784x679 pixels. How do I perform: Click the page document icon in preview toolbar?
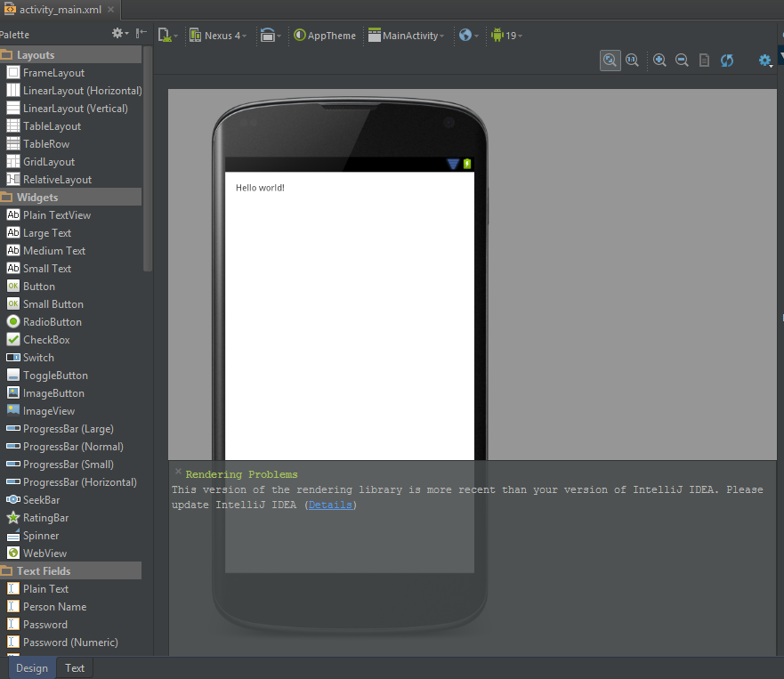tap(704, 61)
